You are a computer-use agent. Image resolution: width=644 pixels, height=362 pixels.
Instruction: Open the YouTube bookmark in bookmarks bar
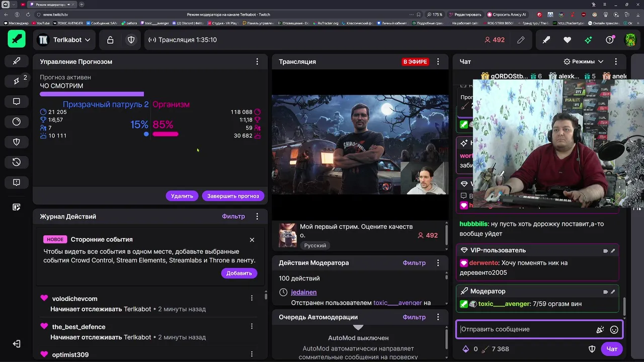[41, 23]
